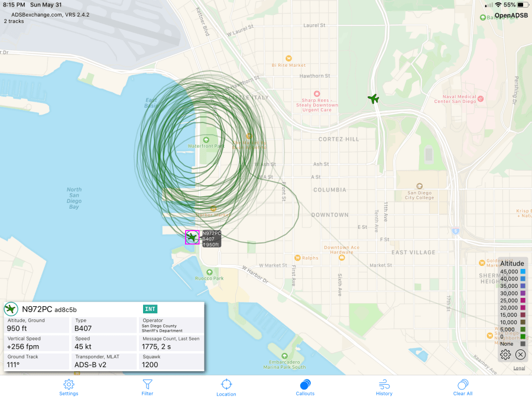Tap the San Diego City College marker
This screenshot has height=399, width=532.
(x=420, y=186)
